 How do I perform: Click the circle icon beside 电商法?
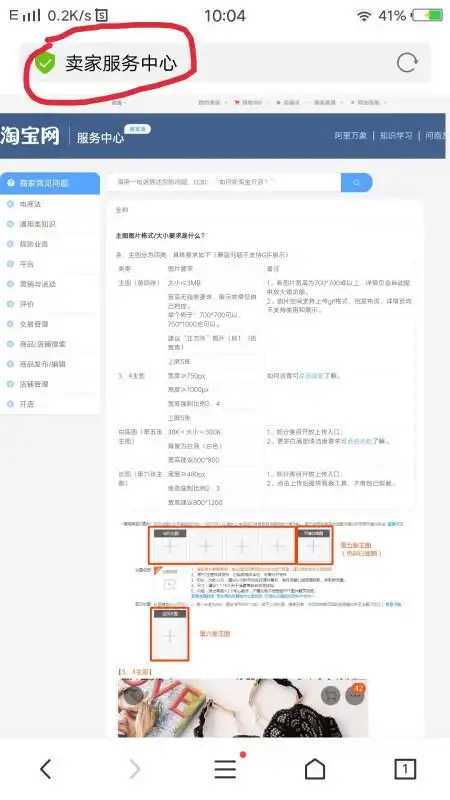[10, 204]
